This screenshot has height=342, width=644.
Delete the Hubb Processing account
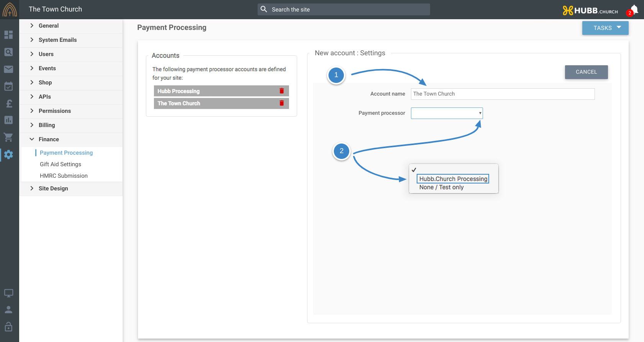282,91
